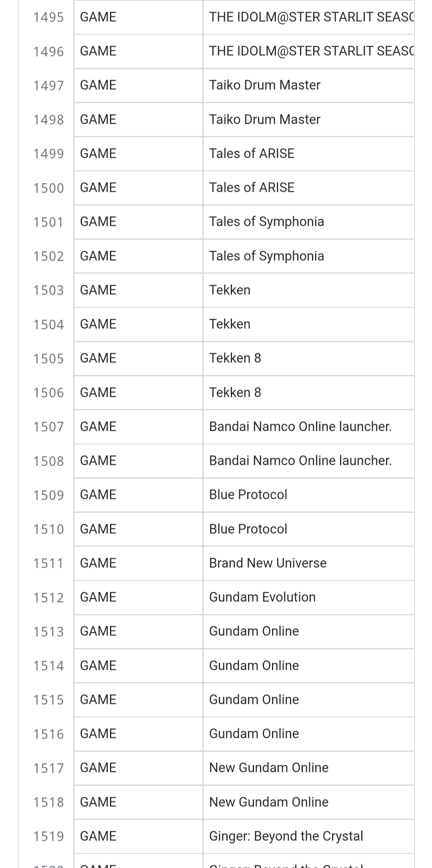
Task: Click the Blue Protocol cell in row 1509
Action: [308, 495]
